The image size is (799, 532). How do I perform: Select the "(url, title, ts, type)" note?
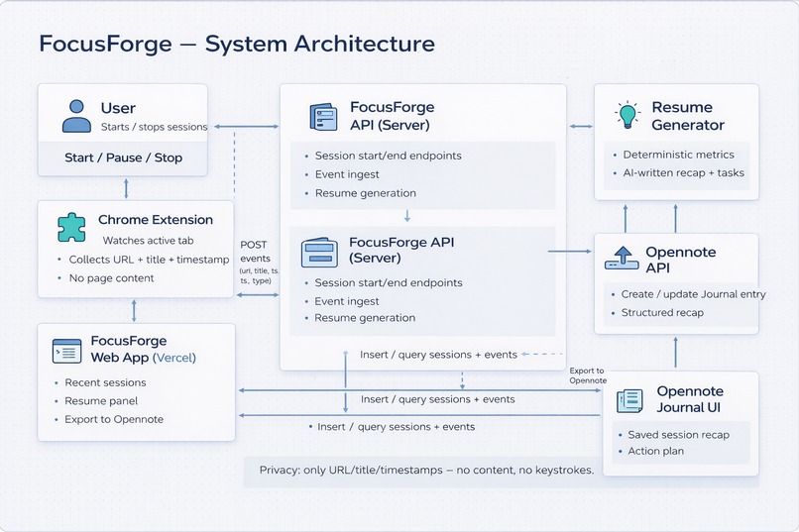(x=260, y=275)
